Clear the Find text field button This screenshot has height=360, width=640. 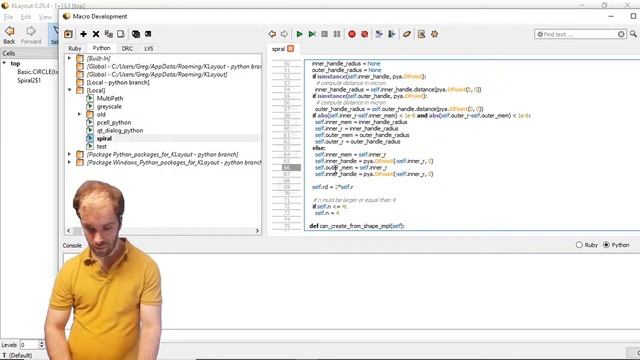tap(621, 34)
